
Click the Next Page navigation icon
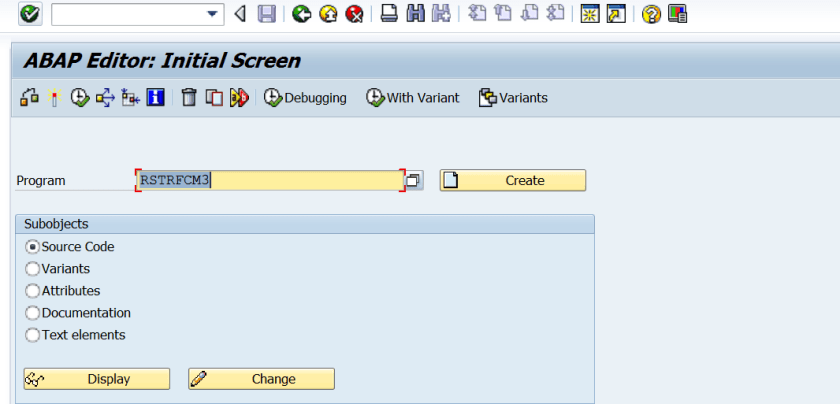click(529, 14)
